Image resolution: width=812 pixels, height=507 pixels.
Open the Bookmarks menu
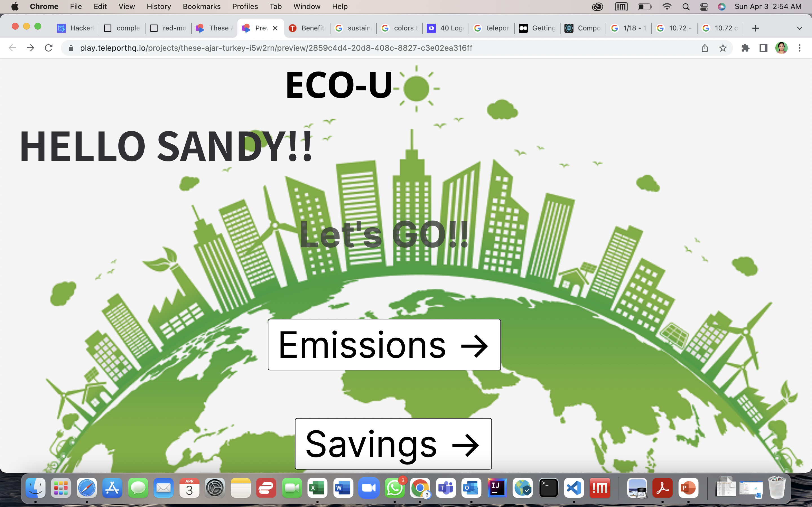(x=201, y=6)
